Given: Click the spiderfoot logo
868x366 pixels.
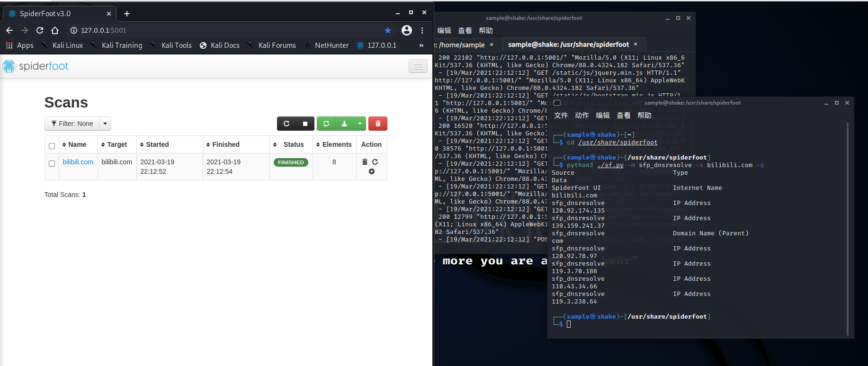Looking at the screenshot, I should [36, 66].
